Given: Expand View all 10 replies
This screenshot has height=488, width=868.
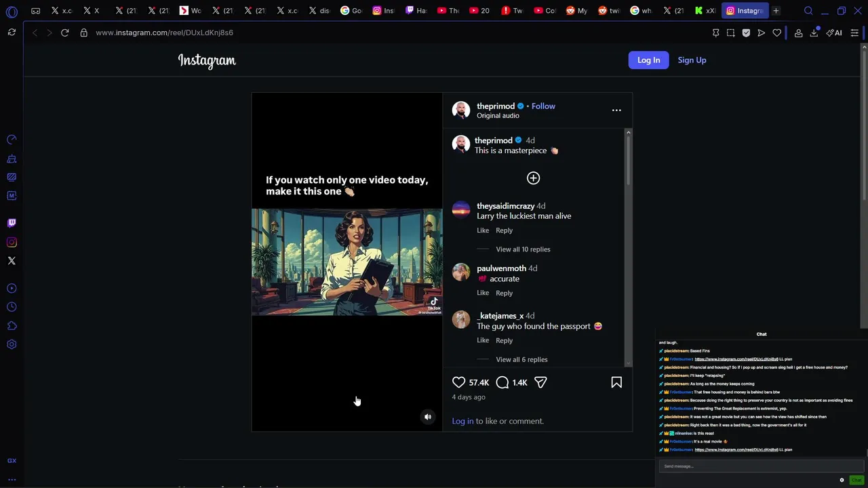Looking at the screenshot, I should tap(523, 249).
